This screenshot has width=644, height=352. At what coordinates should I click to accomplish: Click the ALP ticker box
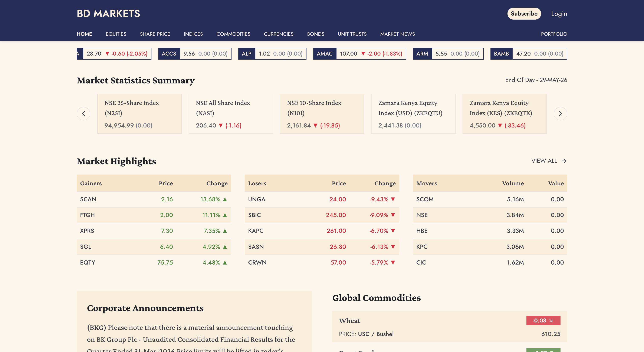(272, 54)
